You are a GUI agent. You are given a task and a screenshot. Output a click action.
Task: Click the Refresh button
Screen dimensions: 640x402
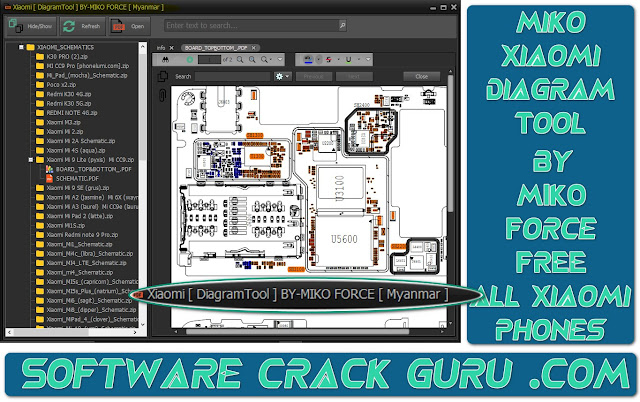(82, 26)
